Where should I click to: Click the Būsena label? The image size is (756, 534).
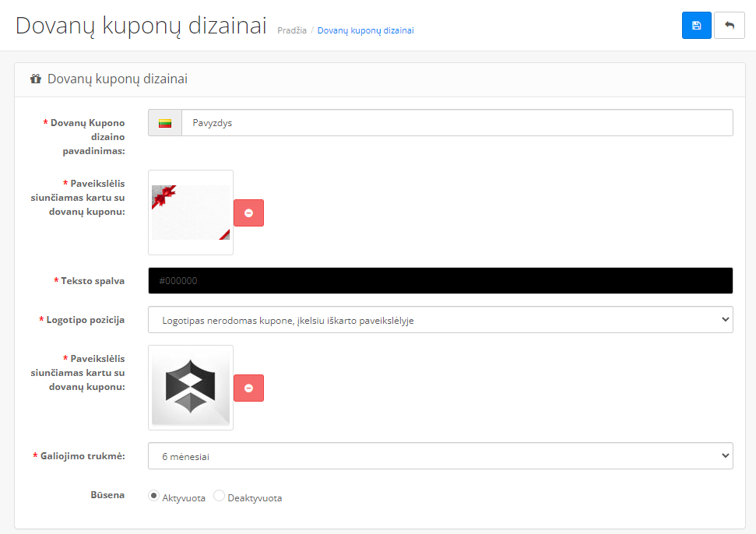[107, 495]
